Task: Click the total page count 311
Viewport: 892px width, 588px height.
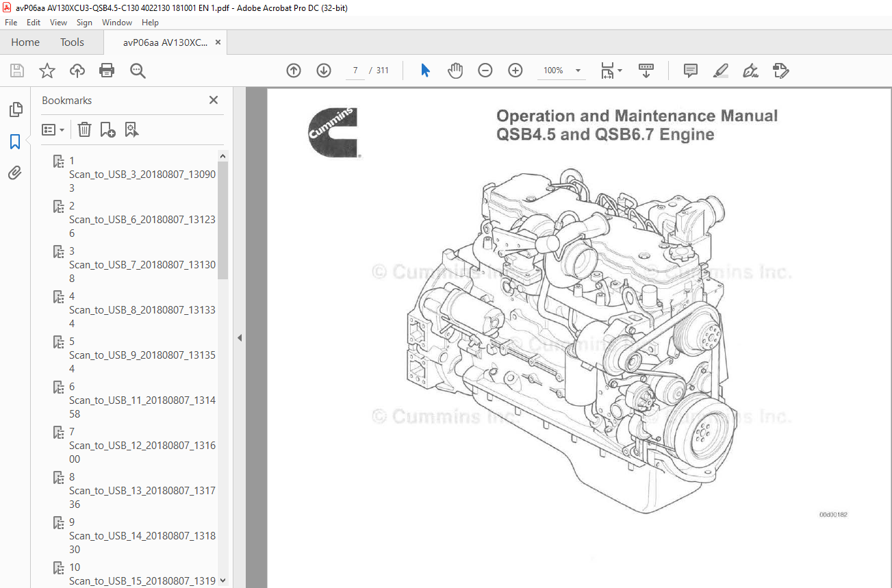Action: [x=382, y=71]
